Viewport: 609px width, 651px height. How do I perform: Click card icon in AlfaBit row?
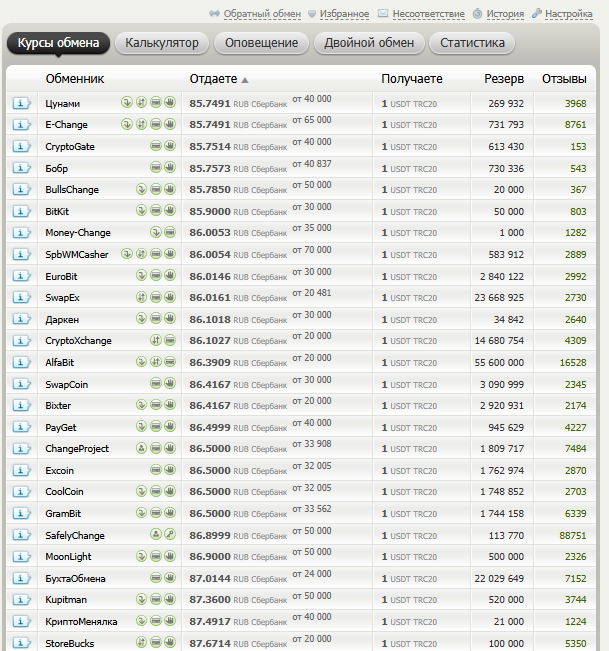click(170, 362)
